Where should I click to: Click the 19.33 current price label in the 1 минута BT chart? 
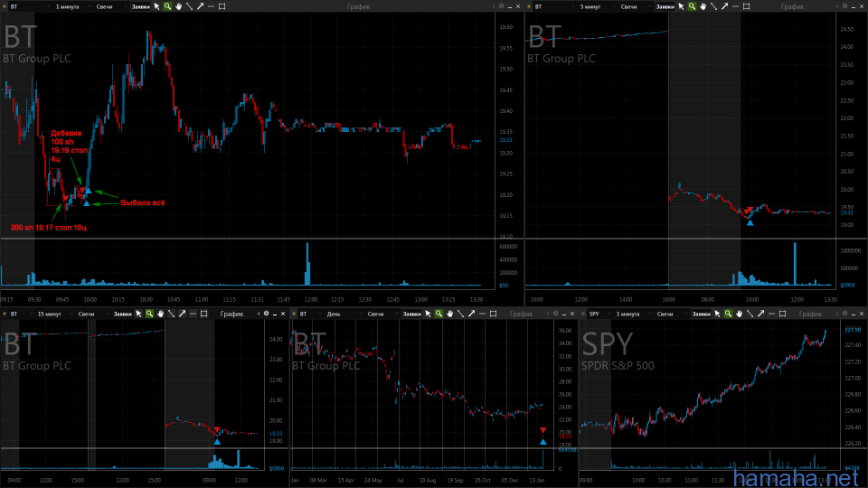click(505, 140)
